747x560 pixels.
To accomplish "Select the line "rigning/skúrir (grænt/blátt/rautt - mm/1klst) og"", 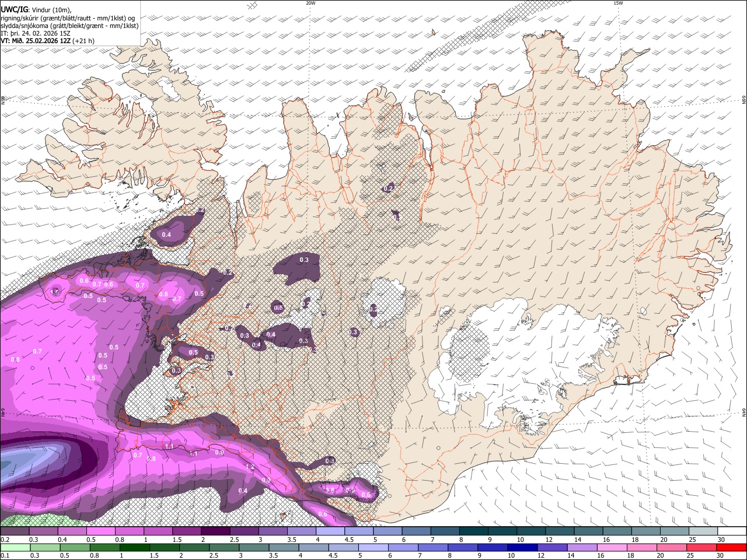I will pyautogui.click(x=68, y=17).
